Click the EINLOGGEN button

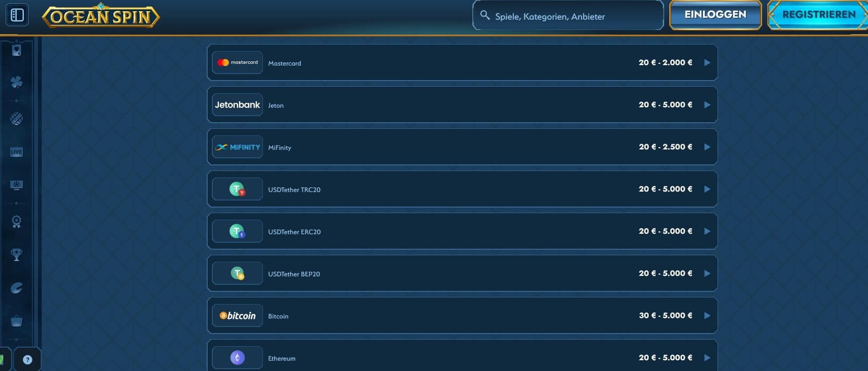click(x=715, y=15)
